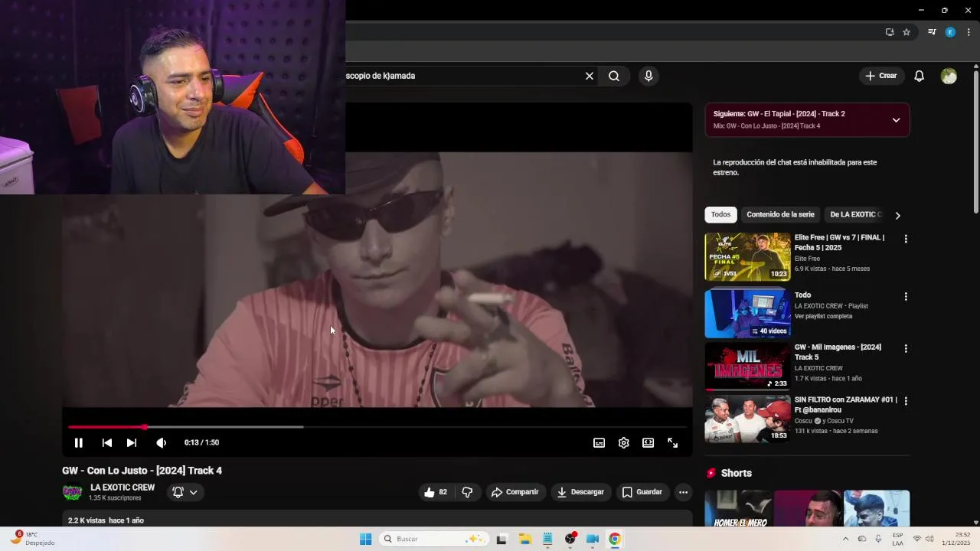Open Mil Imagenes Track 5 thumbnail

tap(748, 367)
